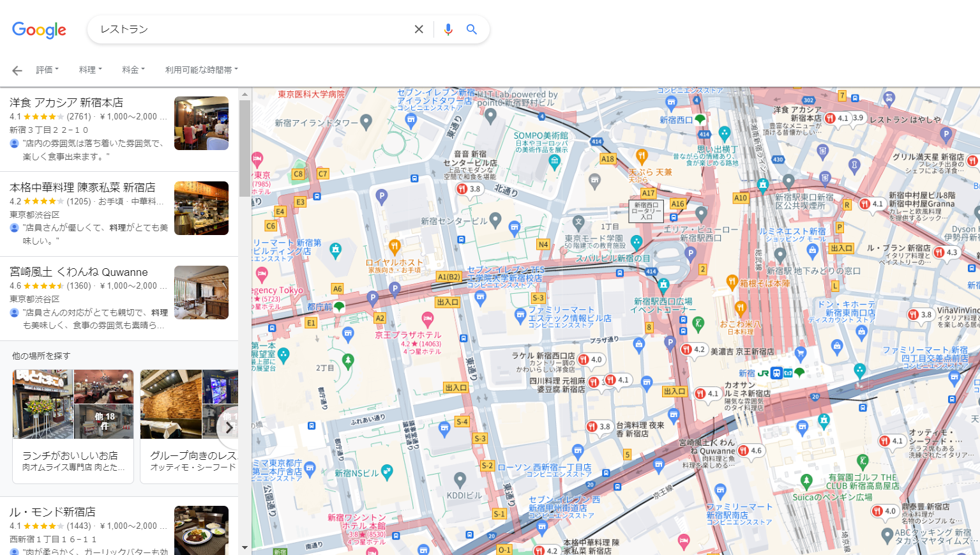Select おこわ米八 restaurant pin
980x555 pixels.
(740, 308)
